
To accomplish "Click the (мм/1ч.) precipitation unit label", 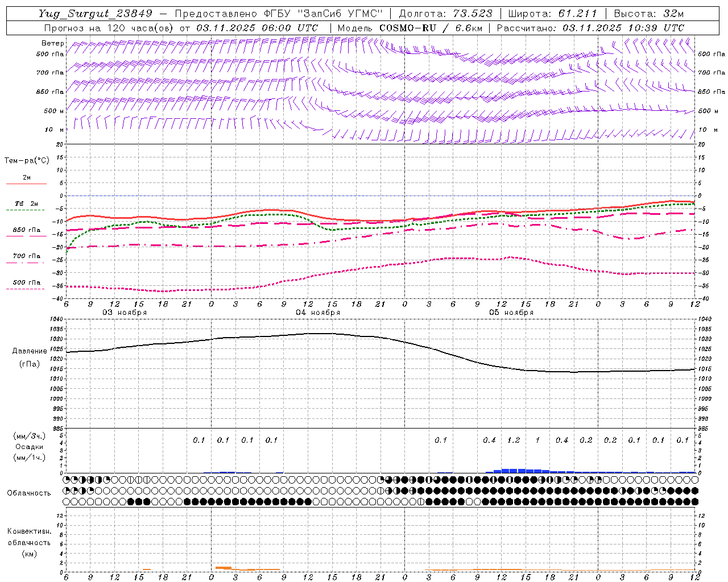I will click(30, 458).
